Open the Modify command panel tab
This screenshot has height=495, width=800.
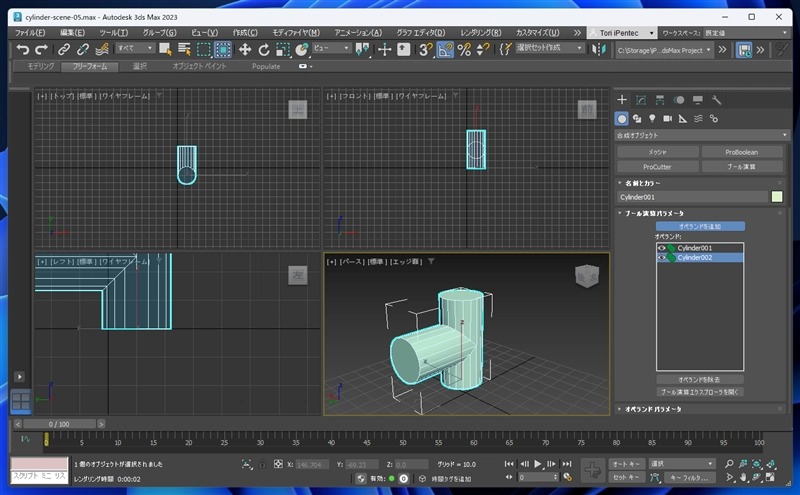641,100
